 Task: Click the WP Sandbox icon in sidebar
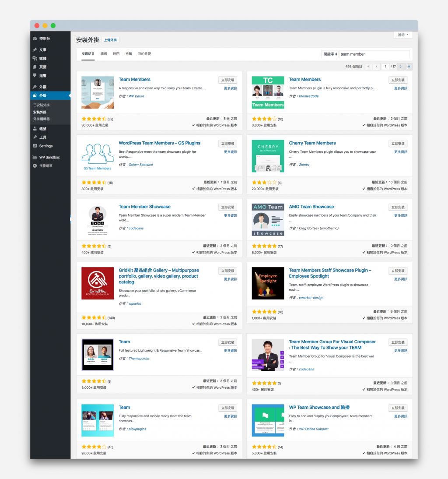coord(35,157)
